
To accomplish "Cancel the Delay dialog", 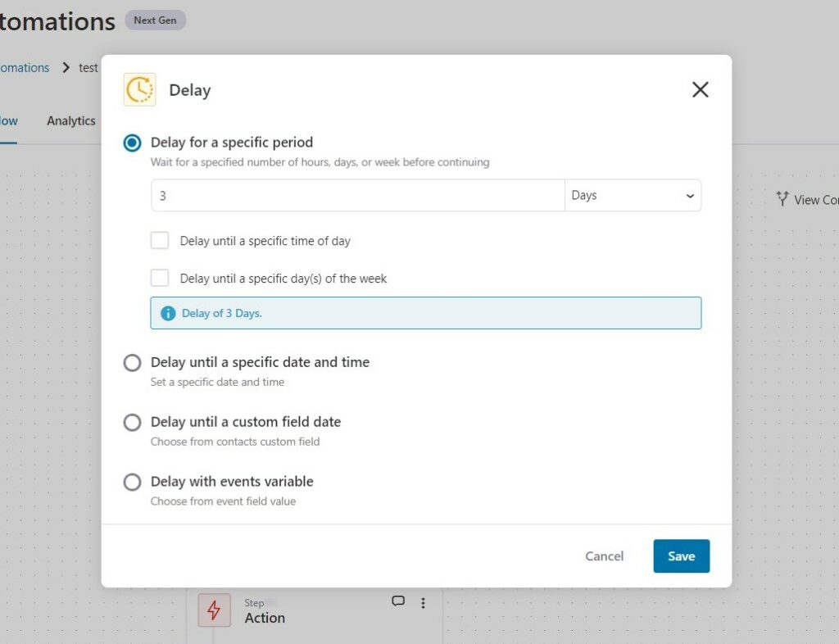I will (x=604, y=556).
